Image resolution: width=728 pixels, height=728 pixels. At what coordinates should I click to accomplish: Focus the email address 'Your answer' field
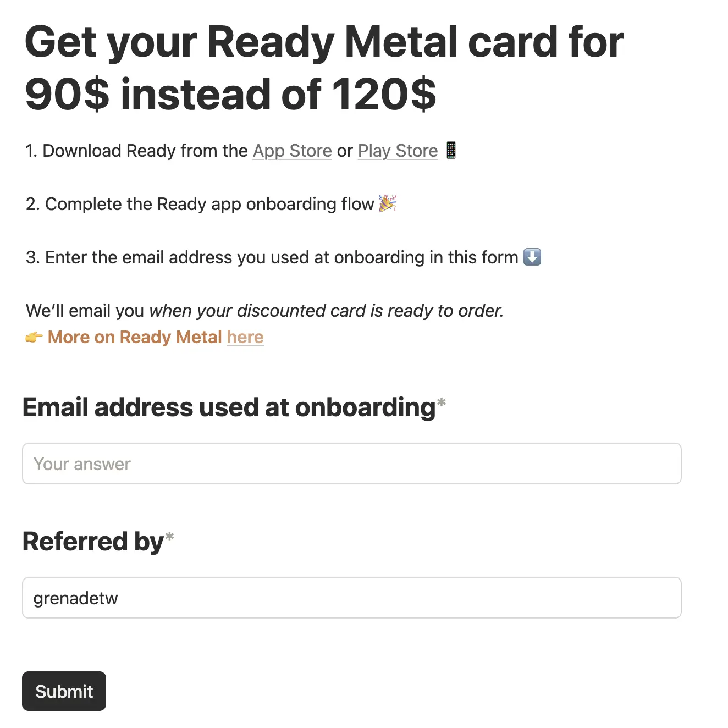pos(352,464)
